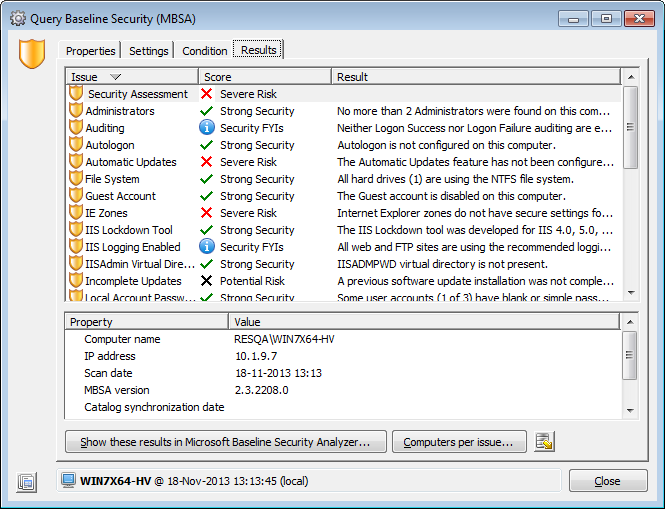Screen dimensions: 665x509
Task: Click the shield icon beside Security Assessment
Action: click(x=76, y=93)
